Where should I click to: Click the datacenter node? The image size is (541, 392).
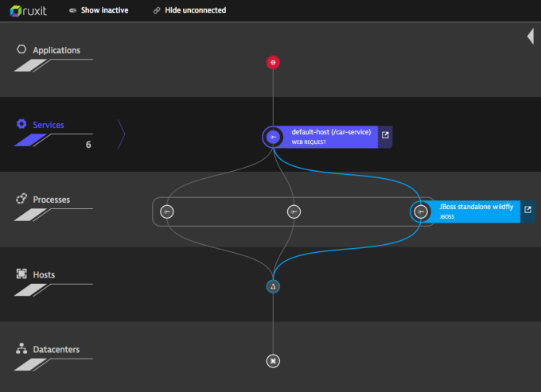coord(273,361)
